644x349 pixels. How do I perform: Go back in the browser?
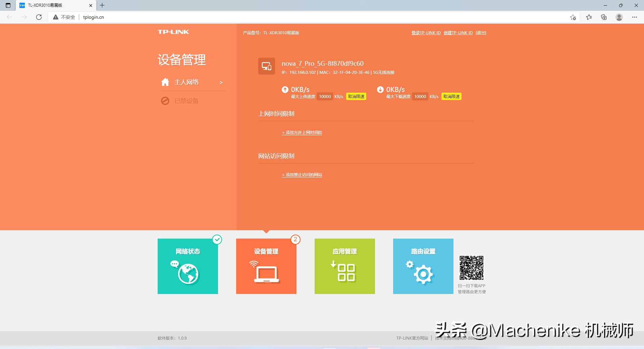(9, 17)
